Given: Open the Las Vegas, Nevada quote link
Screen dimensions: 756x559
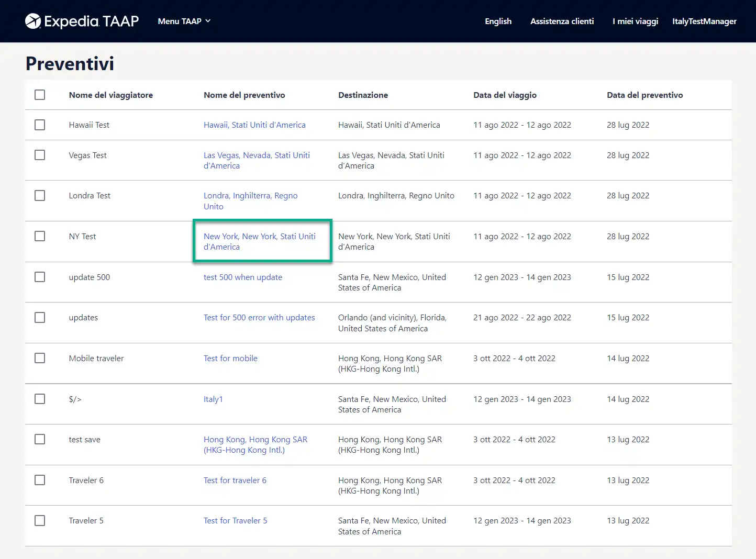Looking at the screenshot, I should tap(257, 160).
